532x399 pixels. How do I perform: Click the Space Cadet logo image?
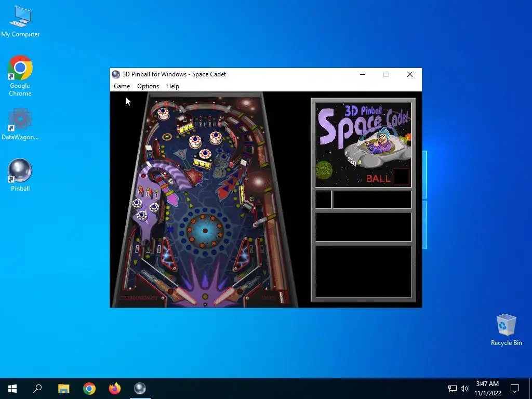(363, 145)
